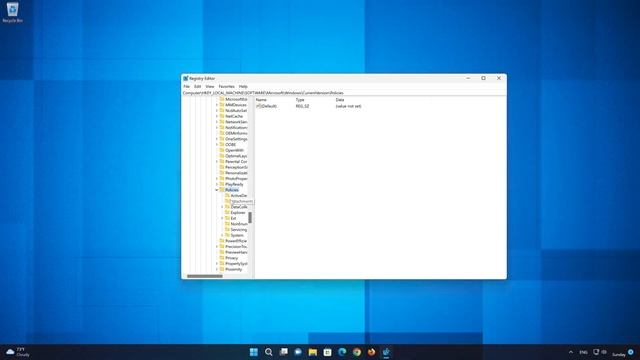
Task: Open Task View from the taskbar
Action: tap(283, 352)
